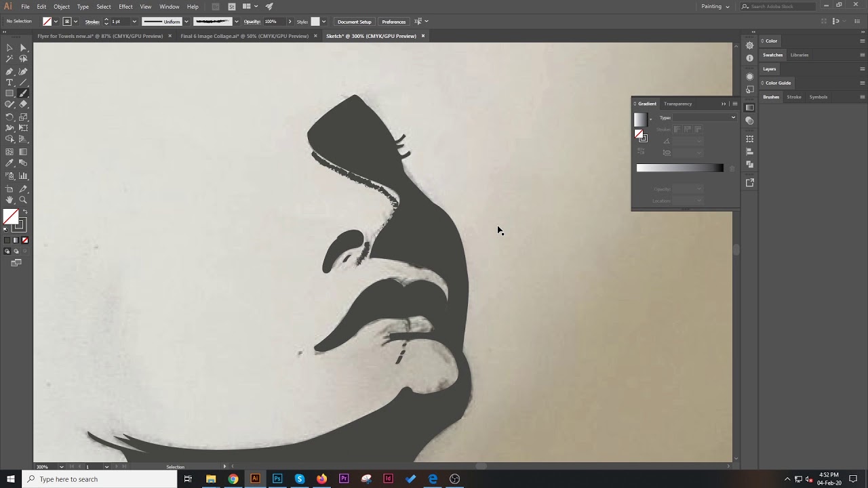Open the stroke weight dropdown
This screenshot has height=488, width=868.
click(x=134, y=22)
